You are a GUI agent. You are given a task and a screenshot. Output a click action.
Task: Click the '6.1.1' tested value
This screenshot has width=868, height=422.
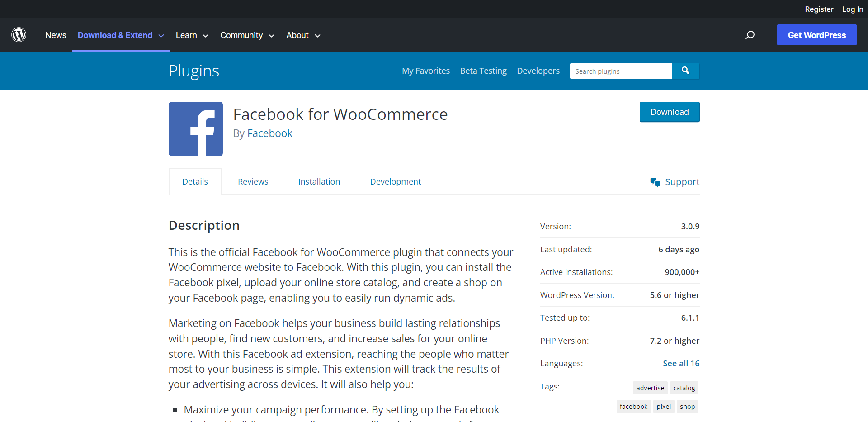click(x=690, y=318)
